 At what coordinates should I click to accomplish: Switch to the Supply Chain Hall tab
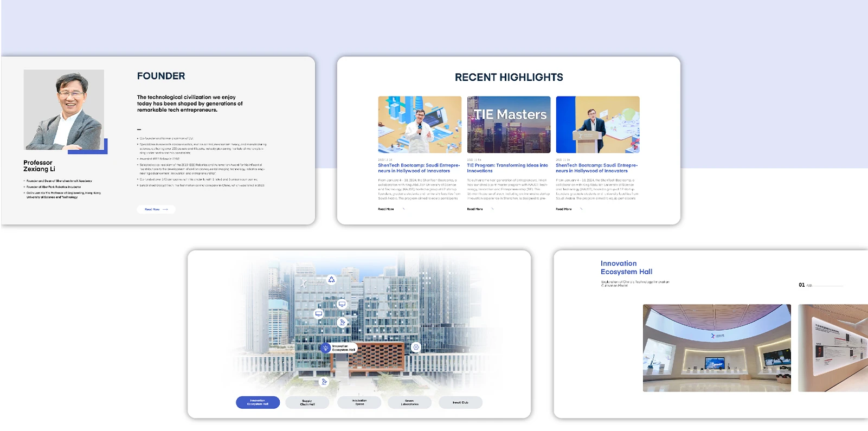[x=307, y=402]
